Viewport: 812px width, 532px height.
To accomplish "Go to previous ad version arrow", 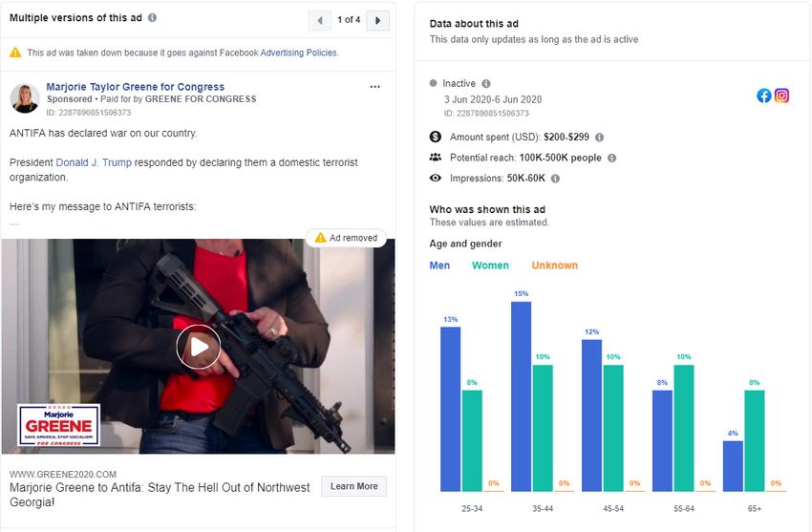I will (x=319, y=20).
